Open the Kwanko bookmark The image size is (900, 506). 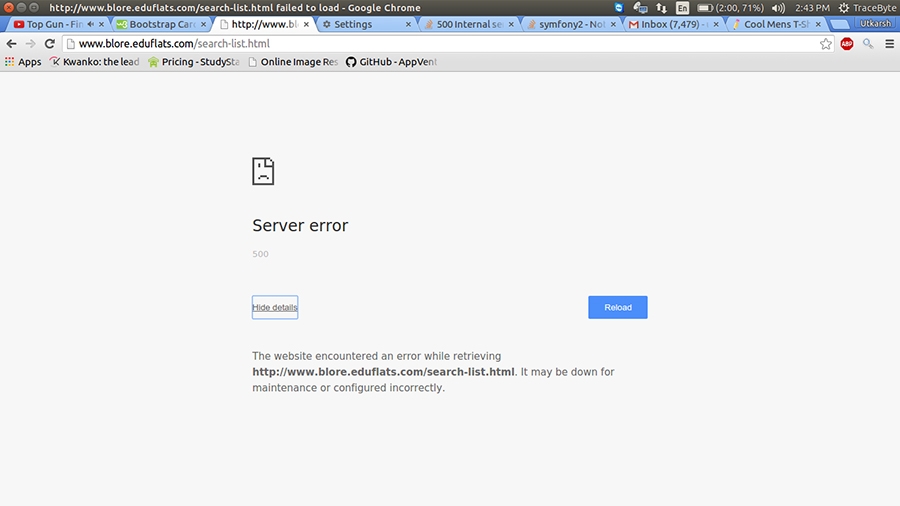click(x=95, y=62)
